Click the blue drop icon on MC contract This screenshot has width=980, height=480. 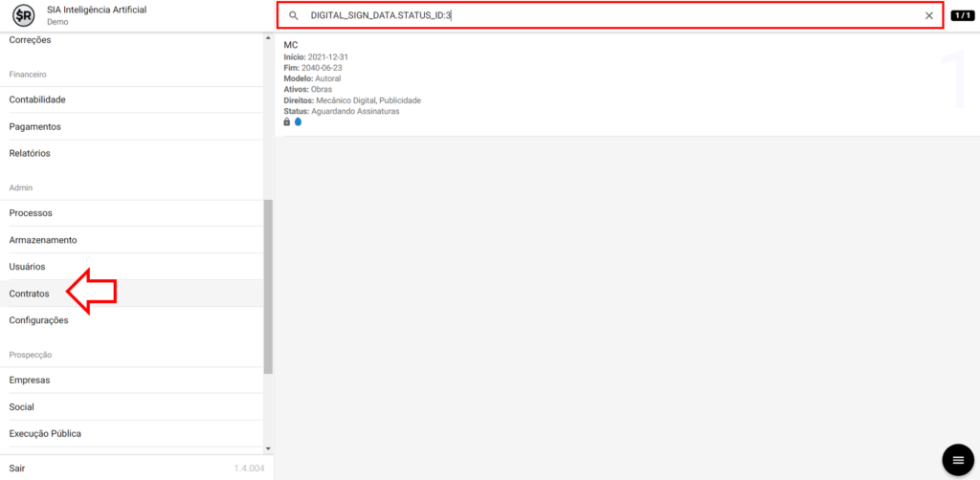(298, 122)
